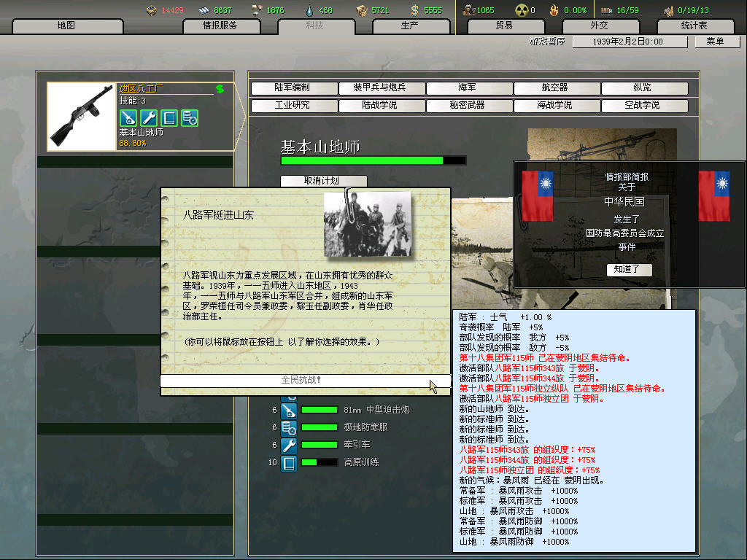Open the 地图 map tab
The width and height of the screenshot is (747, 560).
(x=67, y=26)
